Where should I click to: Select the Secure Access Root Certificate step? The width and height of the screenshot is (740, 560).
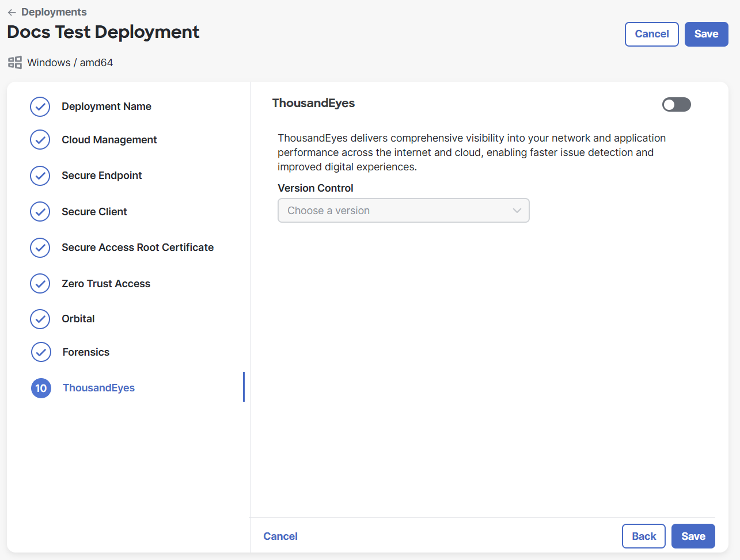[x=138, y=247]
